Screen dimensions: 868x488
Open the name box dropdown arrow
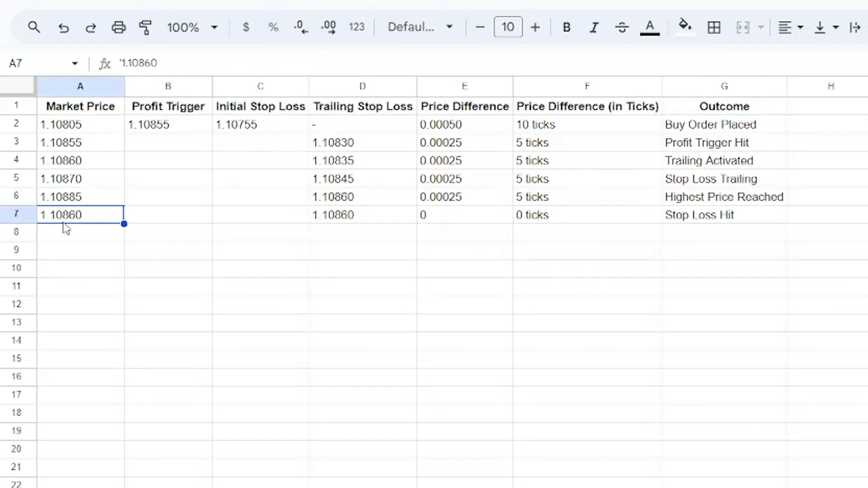coord(75,63)
